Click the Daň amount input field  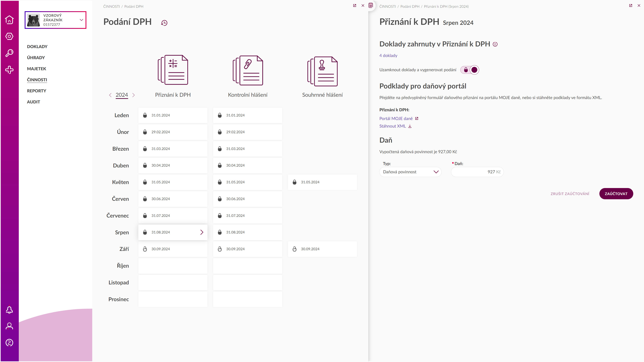(x=477, y=172)
